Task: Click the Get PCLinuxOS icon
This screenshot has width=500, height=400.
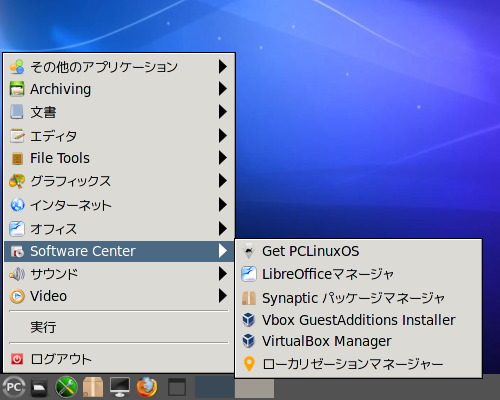Action: pos(249,251)
